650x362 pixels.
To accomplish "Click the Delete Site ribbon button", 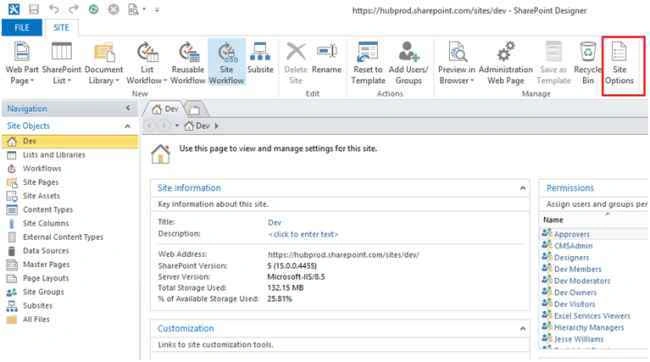I will pyautogui.click(x=296, y=63).
